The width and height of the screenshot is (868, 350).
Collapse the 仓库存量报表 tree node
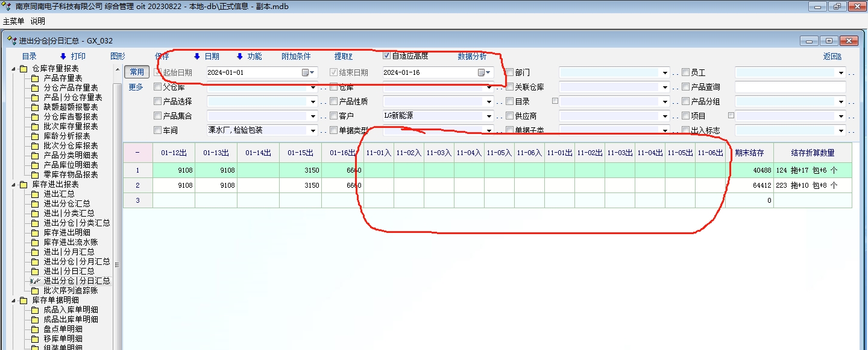(x=13, y=68)
